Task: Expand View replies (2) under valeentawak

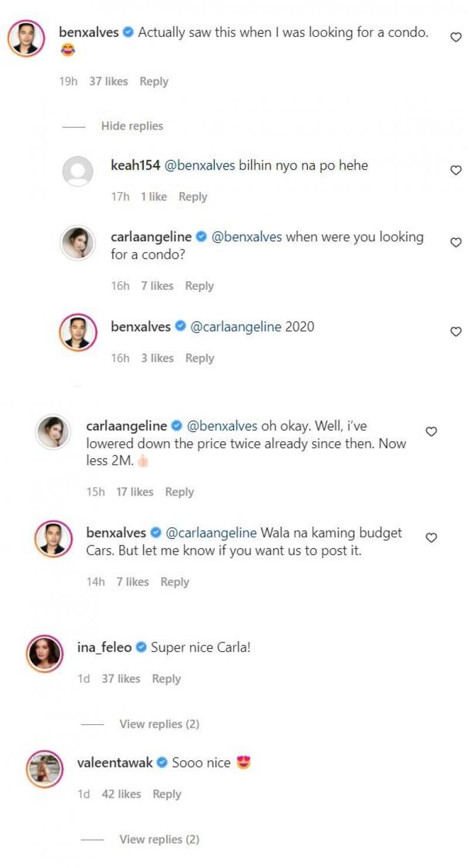Action: point(159,839)
